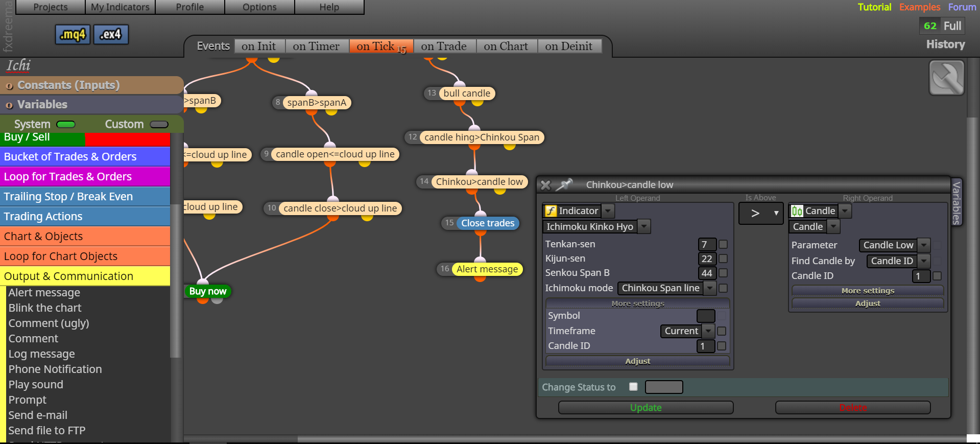Close the Chinkou>candle low dialog
Image resolution: width=980 pixels, height=444 pixels.
point(545,185)
